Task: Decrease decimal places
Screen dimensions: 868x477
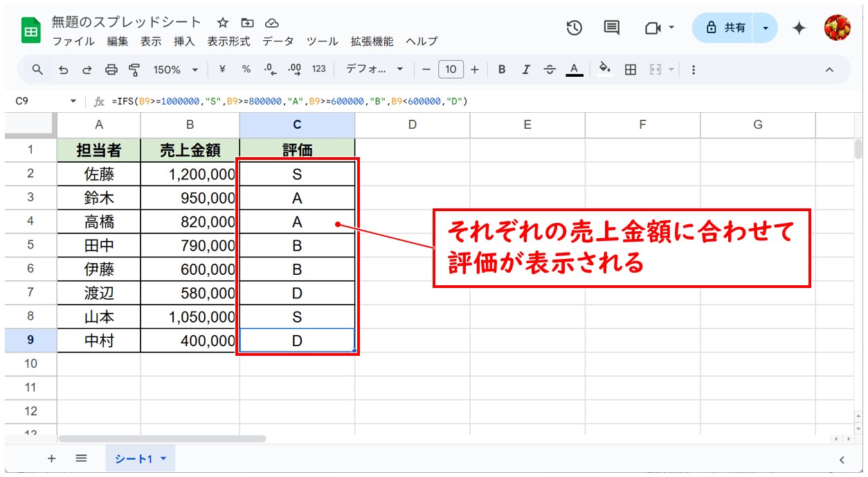Action: (x=271, y=69)
